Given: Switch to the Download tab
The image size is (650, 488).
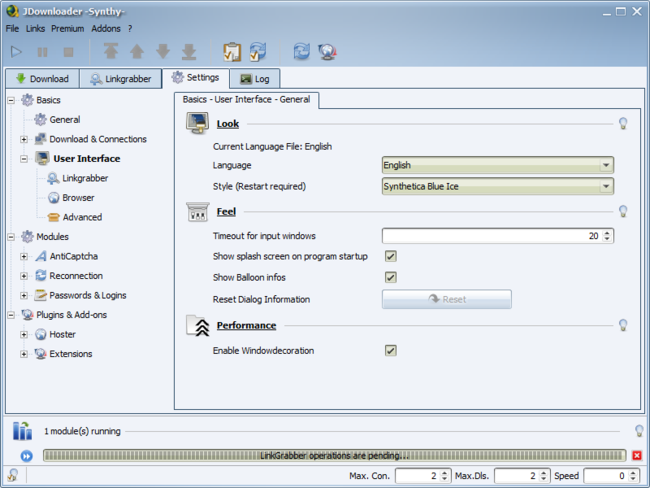Looking at the screenshot, I should pos(42,79).
